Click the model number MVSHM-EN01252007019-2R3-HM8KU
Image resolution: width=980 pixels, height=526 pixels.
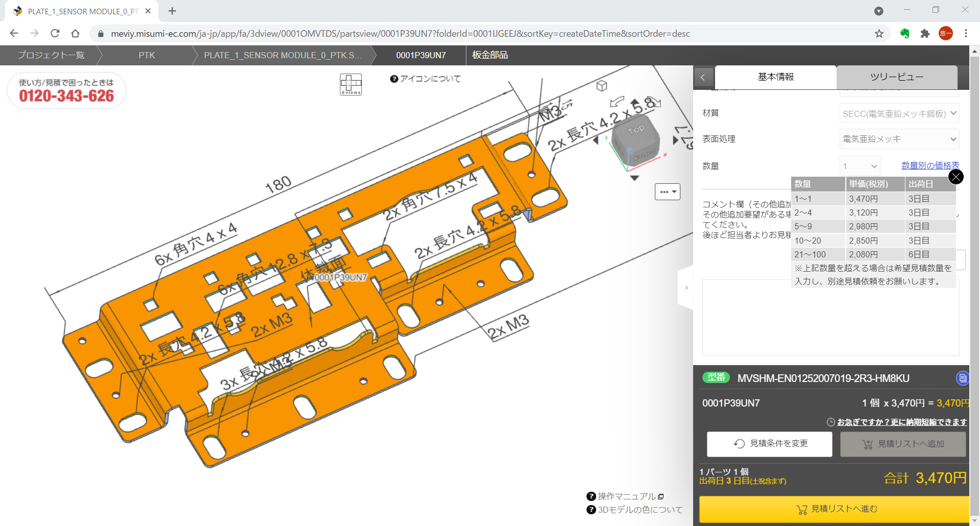tap(823, 378)
